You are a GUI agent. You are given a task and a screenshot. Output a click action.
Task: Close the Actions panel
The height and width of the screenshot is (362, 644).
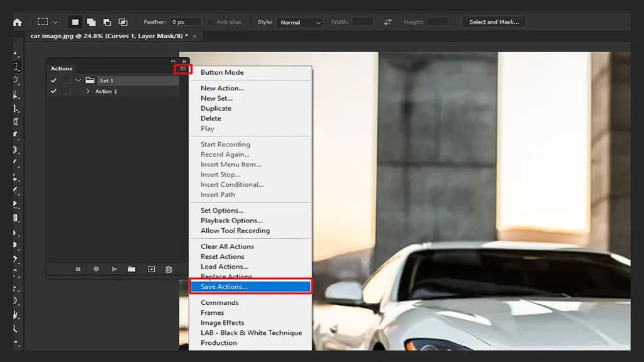(184, 61)
